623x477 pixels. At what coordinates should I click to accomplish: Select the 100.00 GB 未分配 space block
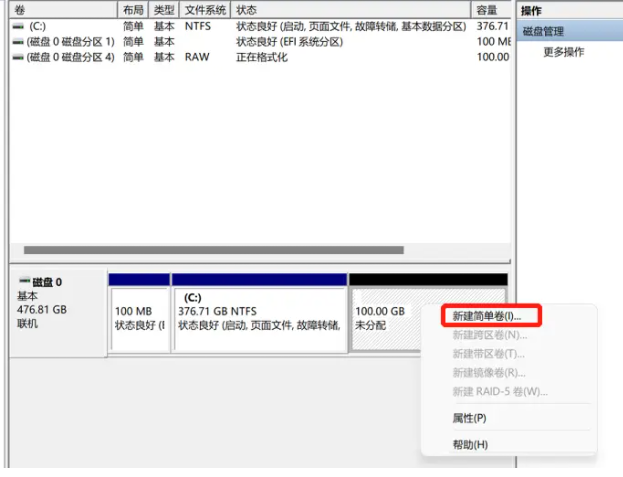point(390,318)
